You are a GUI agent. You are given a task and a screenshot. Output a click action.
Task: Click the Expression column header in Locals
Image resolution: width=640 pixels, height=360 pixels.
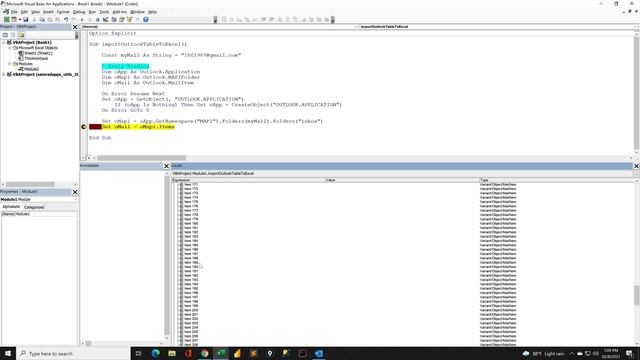(x=249, y=180)
